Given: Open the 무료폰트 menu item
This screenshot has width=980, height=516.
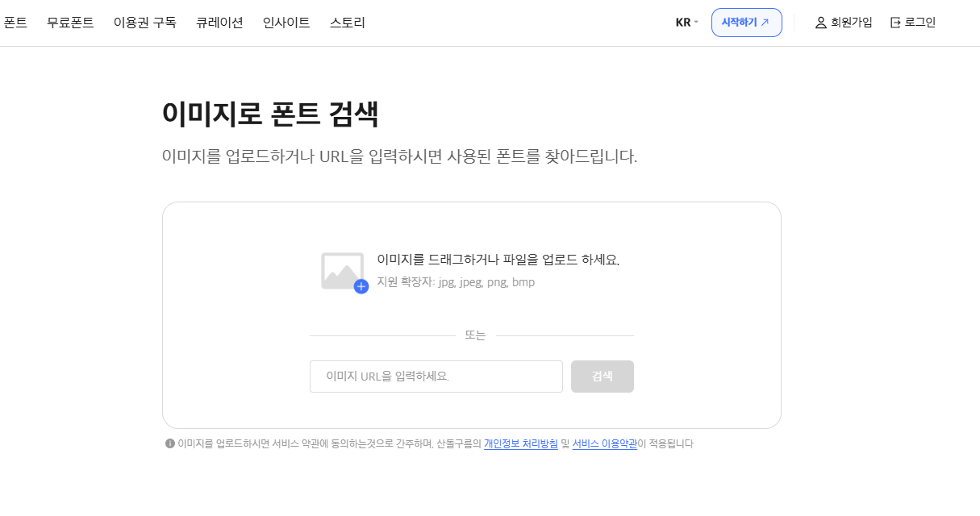Looking at the screenshot, I should coord(70,23).
